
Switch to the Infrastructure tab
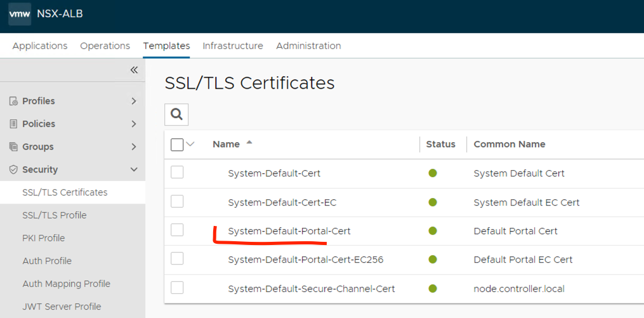tap(233, 46)
